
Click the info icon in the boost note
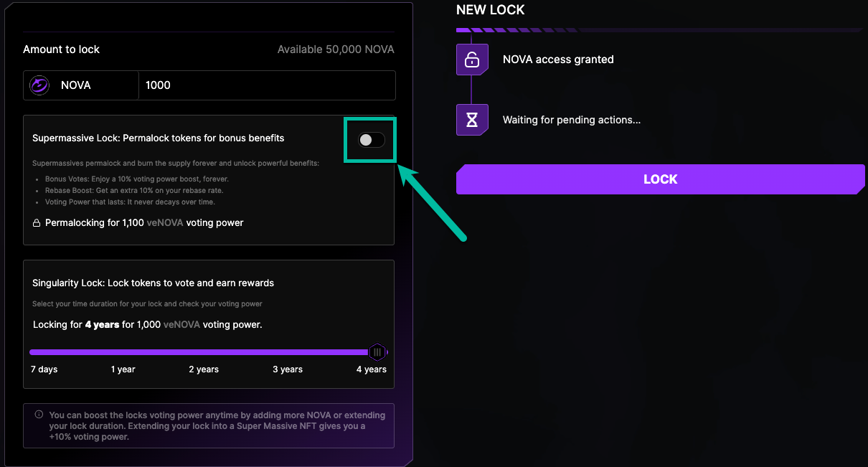pos(39,415)
